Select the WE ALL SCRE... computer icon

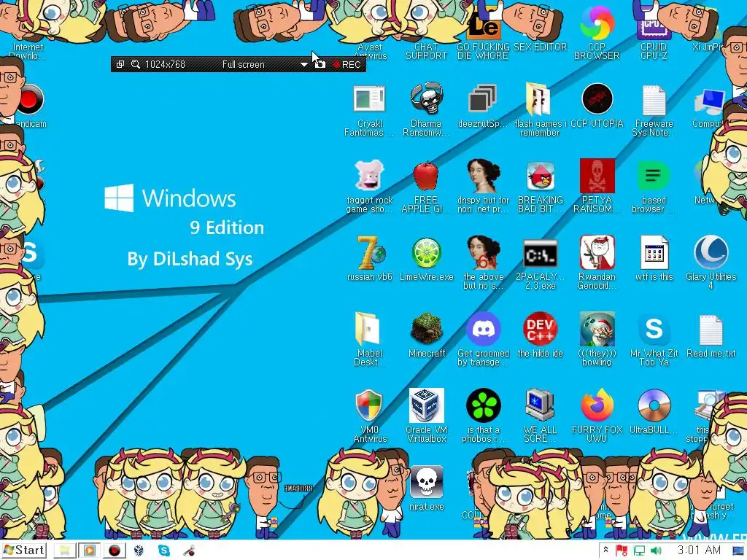coord(540,416)
